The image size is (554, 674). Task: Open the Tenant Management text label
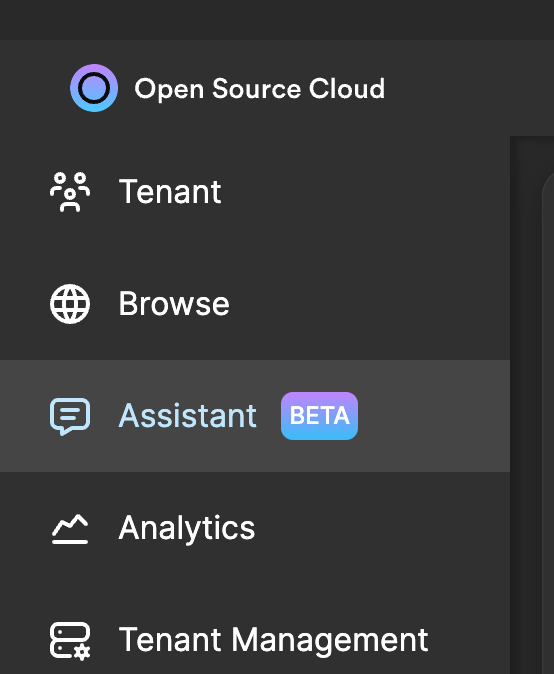click(273, 641)
